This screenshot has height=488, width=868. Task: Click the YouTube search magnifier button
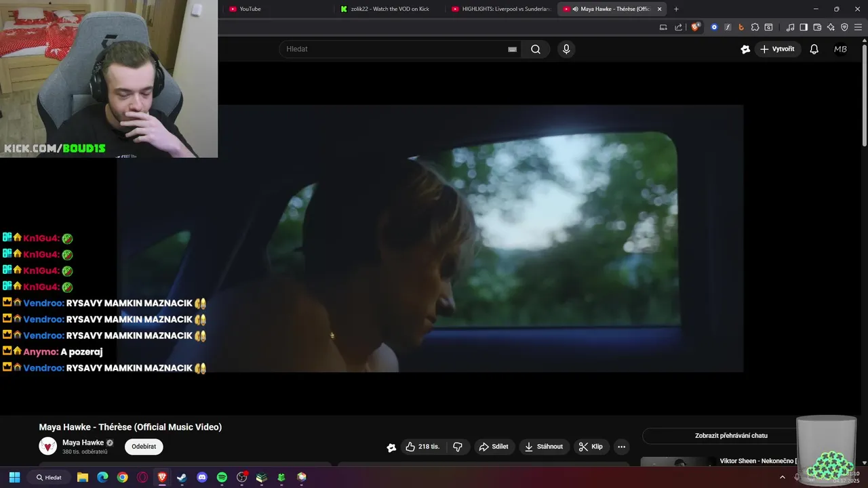[x=536, y=49]
